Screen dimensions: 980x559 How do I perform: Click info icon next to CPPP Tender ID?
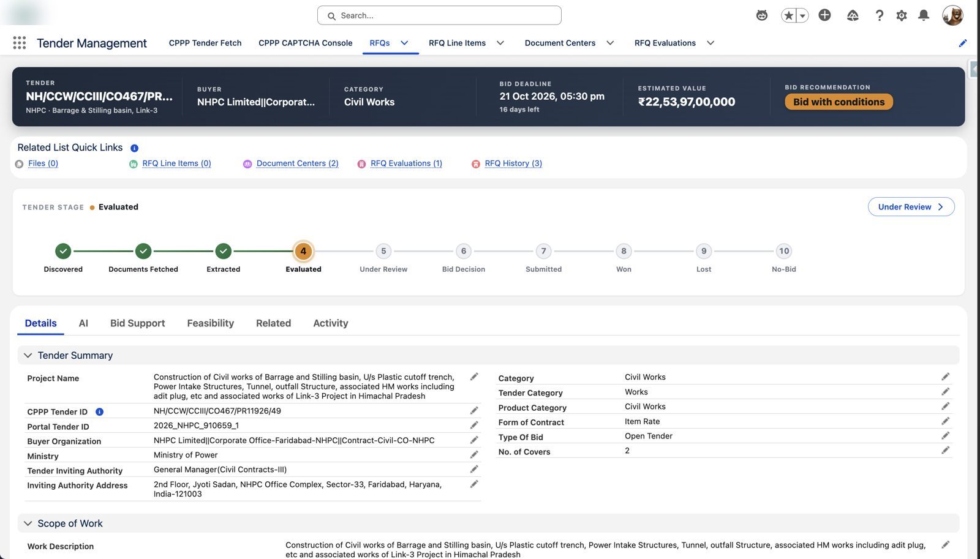tap(99, 412)
